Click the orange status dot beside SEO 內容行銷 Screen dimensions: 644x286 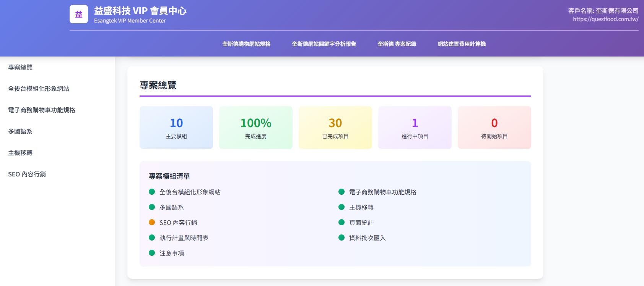coord(152,222)
